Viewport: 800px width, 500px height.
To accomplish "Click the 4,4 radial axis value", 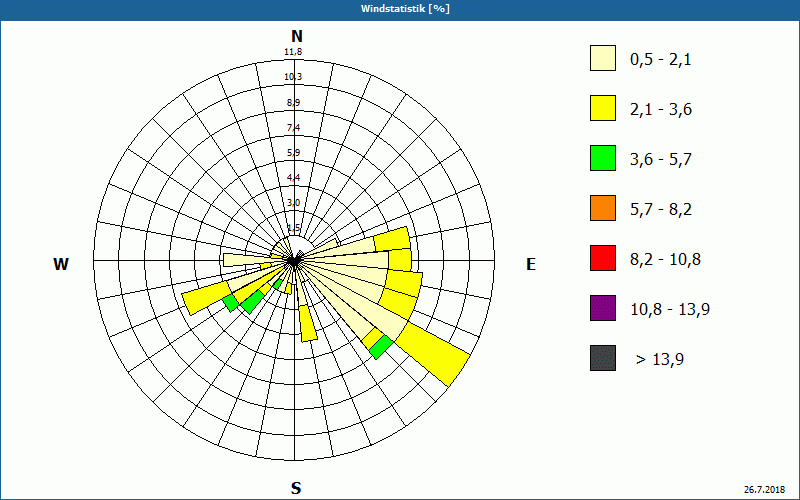I will (293, 178).
